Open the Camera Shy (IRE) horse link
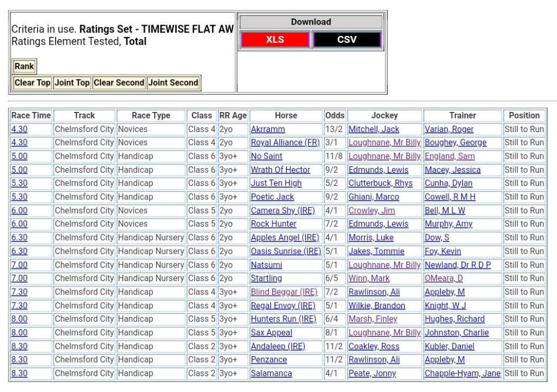The width and height of the screenshot is (557, 392). (x=282, y=210)
